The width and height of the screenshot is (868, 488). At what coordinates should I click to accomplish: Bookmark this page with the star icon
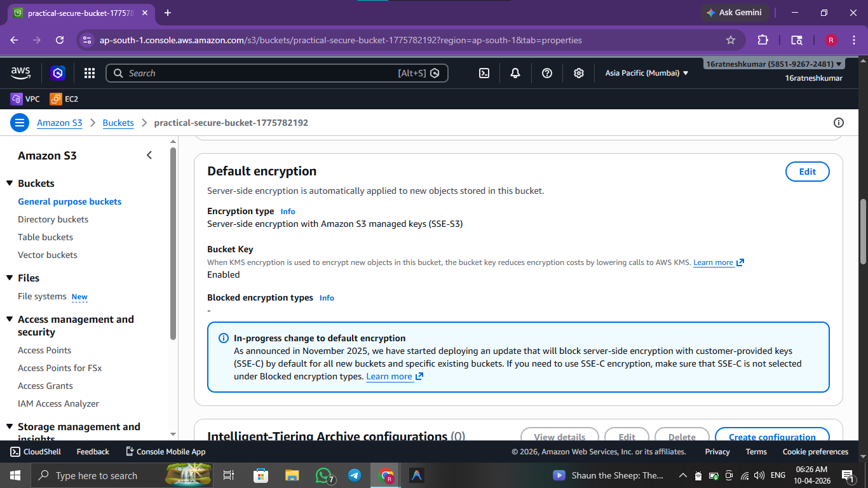pyautogui.click(x=731, y=40)
